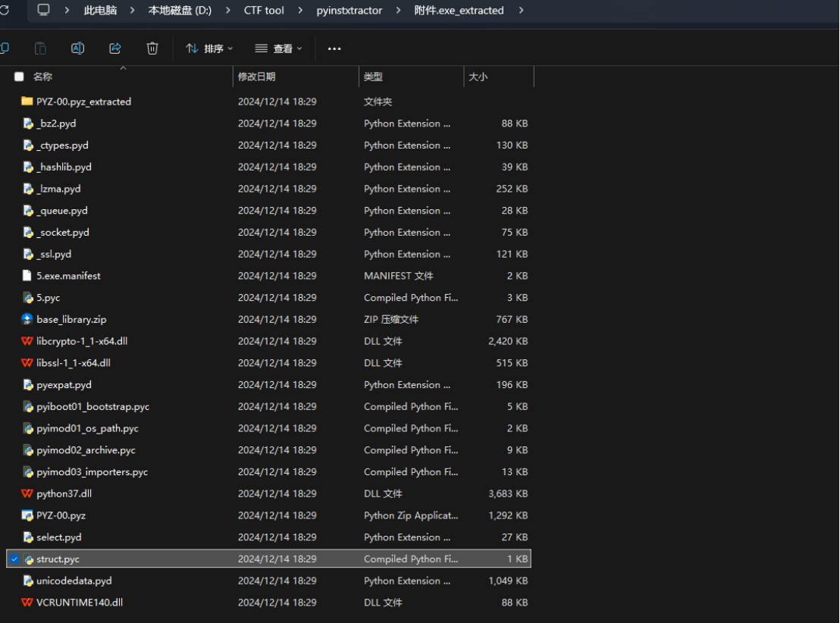Select the PYZ-00.pyz file icon
The height and width of the screenshot is (623, 840).
point(27,515)
